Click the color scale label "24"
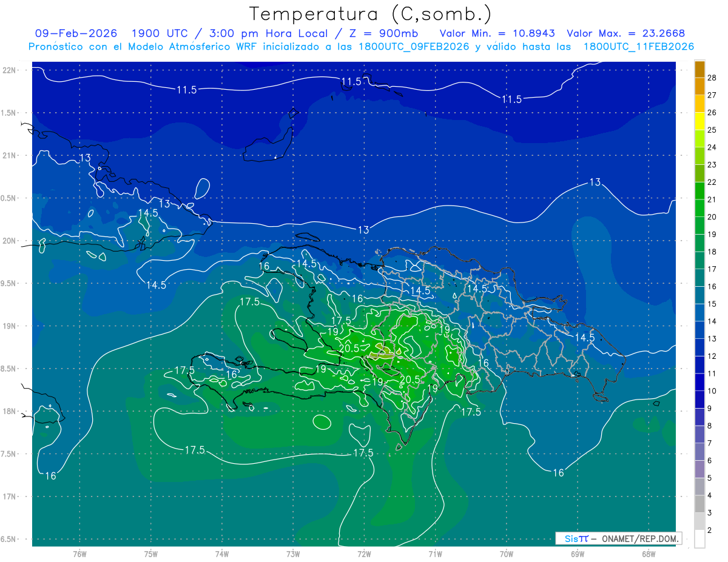The width and height of the screenshot is (728, 562). pos(712,147)
